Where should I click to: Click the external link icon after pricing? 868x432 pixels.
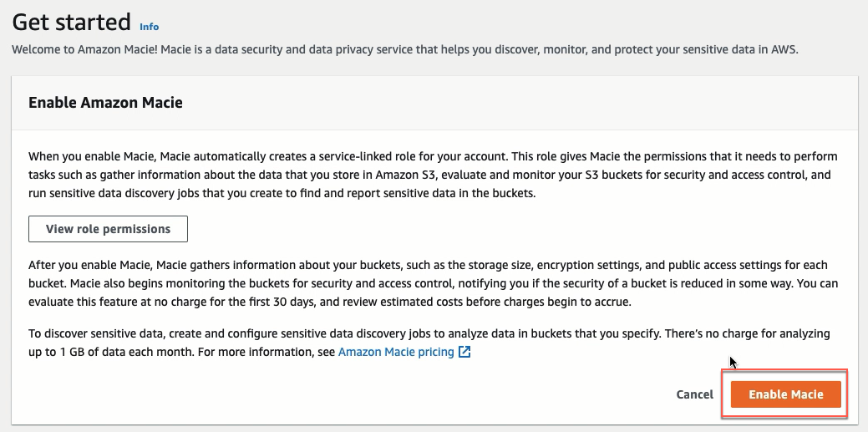click(464, 352)
